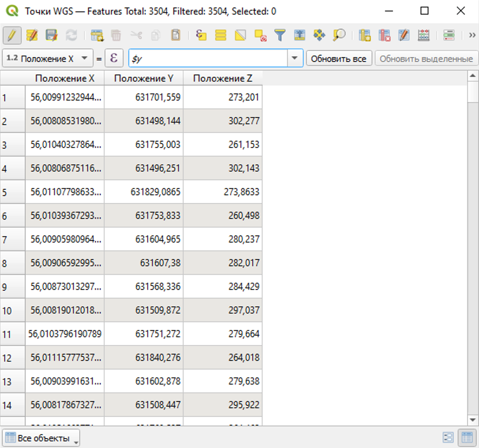This screenshot has height=448, width=479.
Task: Open expression builder epsilon button
Action: point(114,58)
